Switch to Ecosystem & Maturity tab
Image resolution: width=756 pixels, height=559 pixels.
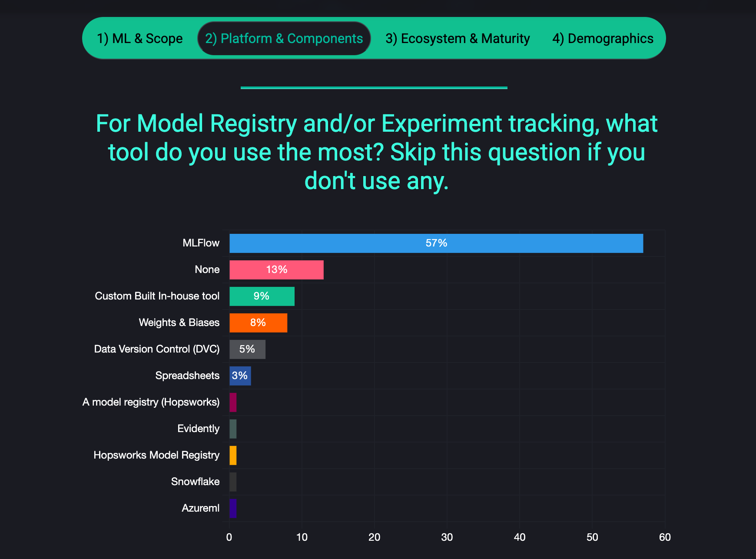[x=458, y=39]
